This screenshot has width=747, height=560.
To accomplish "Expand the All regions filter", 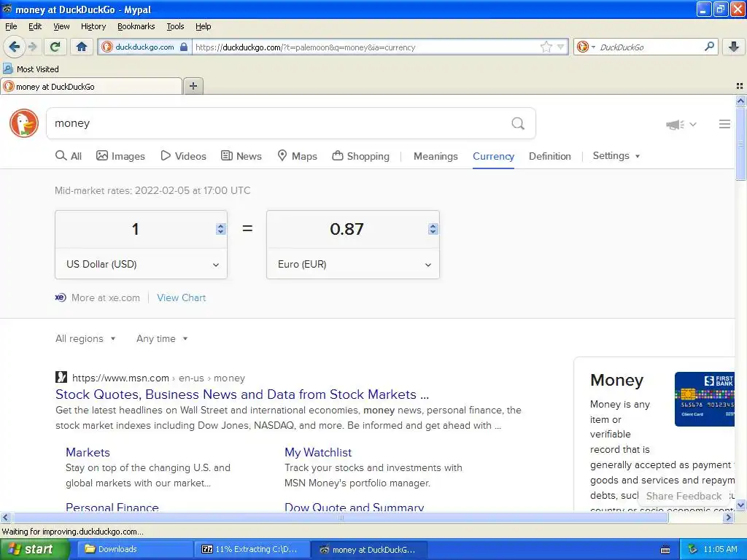I will coord(85,338).
